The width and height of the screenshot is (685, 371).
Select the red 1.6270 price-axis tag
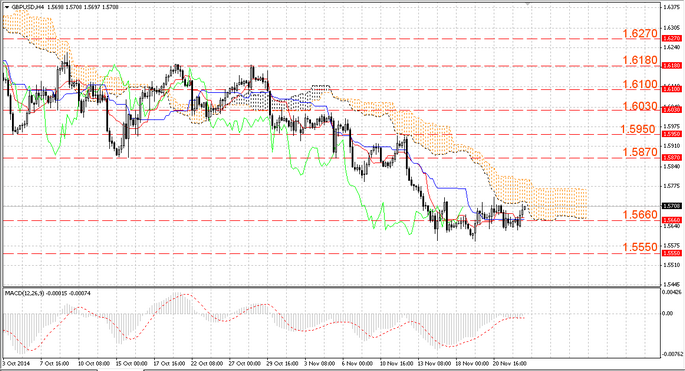(671, 38)
